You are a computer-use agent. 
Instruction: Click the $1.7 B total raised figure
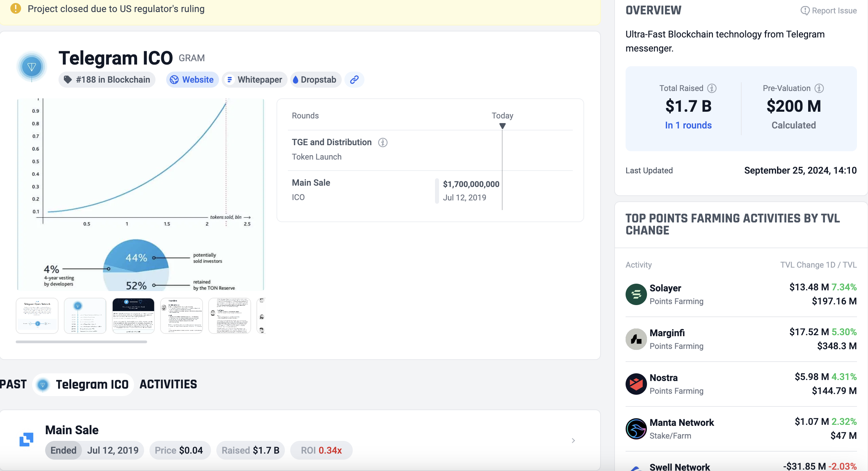click(x=688, y=106)
